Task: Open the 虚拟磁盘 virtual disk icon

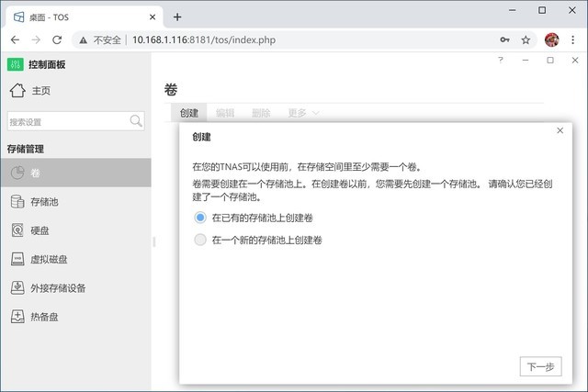Action: coord(17,259)
